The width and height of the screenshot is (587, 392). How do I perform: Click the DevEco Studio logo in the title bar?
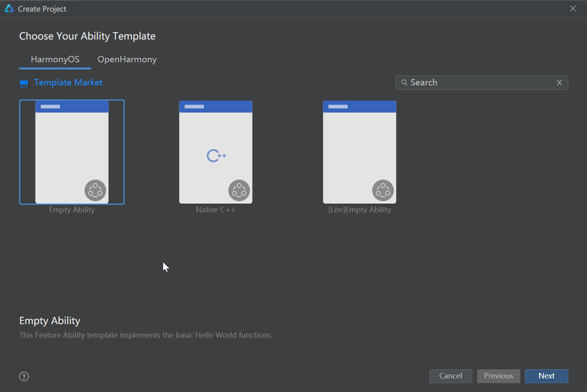pyautogui.click(x=9, y=9)
